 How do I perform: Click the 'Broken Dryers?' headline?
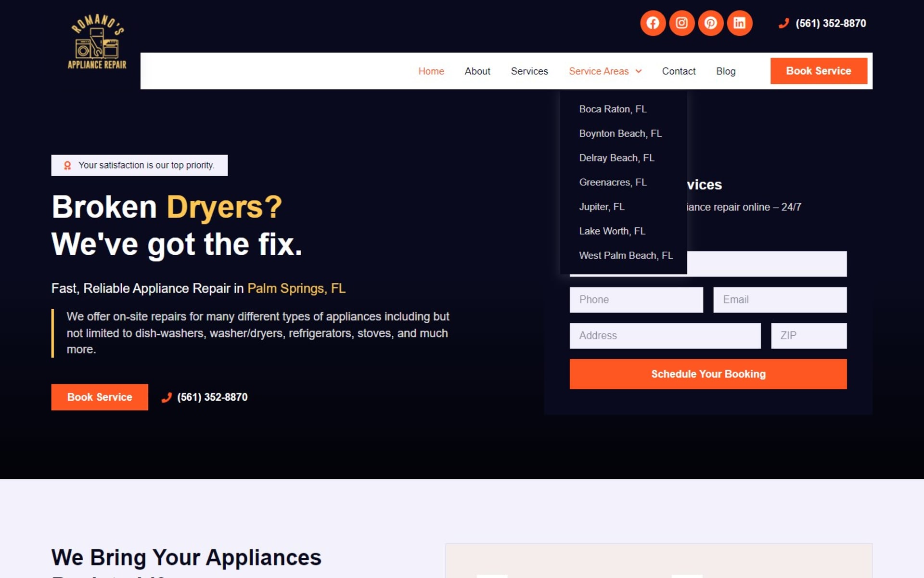pos(167,207)
